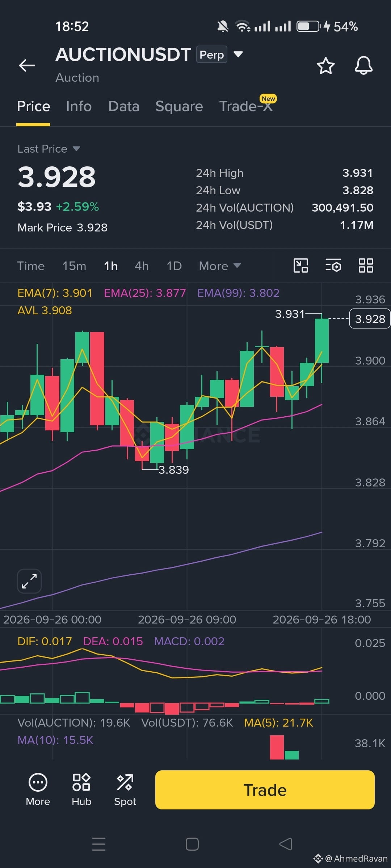Switch to the Info tab
Viewport: 391px width, 868px height.
click(x=79, y=106)
